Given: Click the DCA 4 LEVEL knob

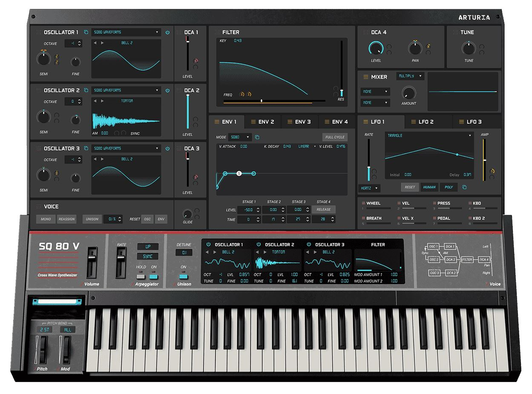Looking at the screenshot, I should (376, 48).
